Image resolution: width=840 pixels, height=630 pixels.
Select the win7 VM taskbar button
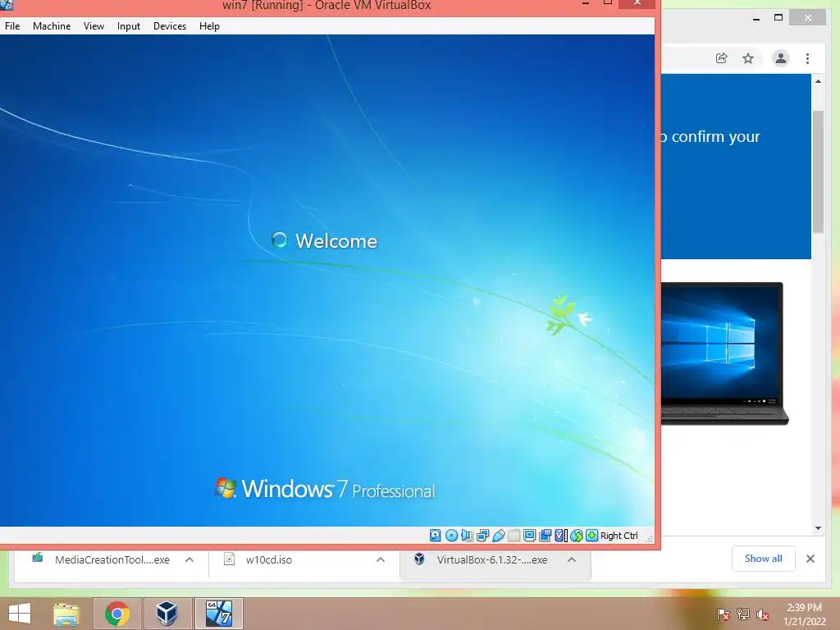point(218,614)
